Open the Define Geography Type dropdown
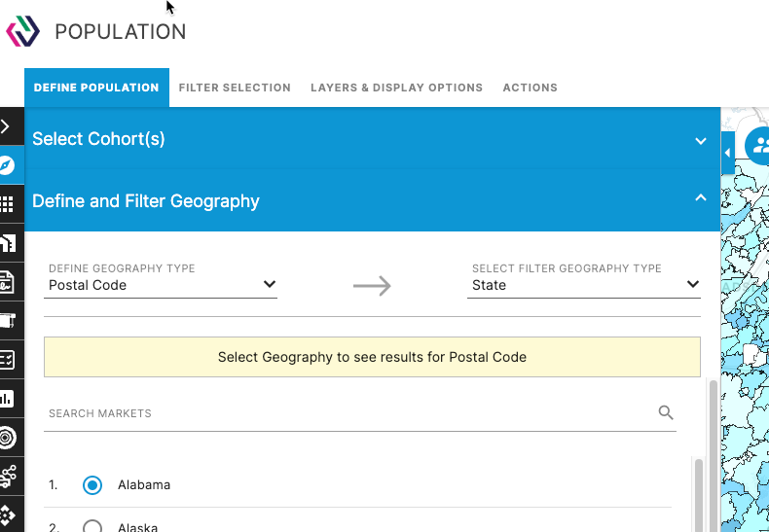Screen dimensions: 769x532 [x=161, y=285]
